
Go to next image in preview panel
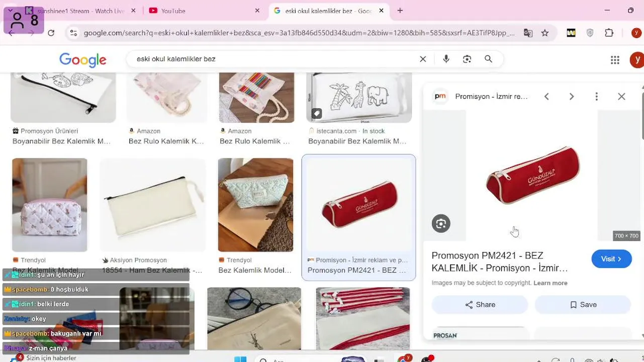pos(572,97)
